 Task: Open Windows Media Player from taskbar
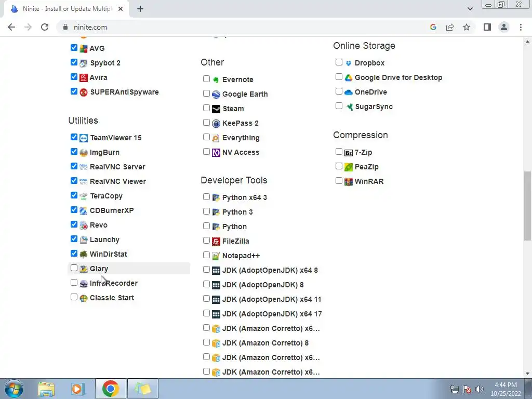click(77, 389)
